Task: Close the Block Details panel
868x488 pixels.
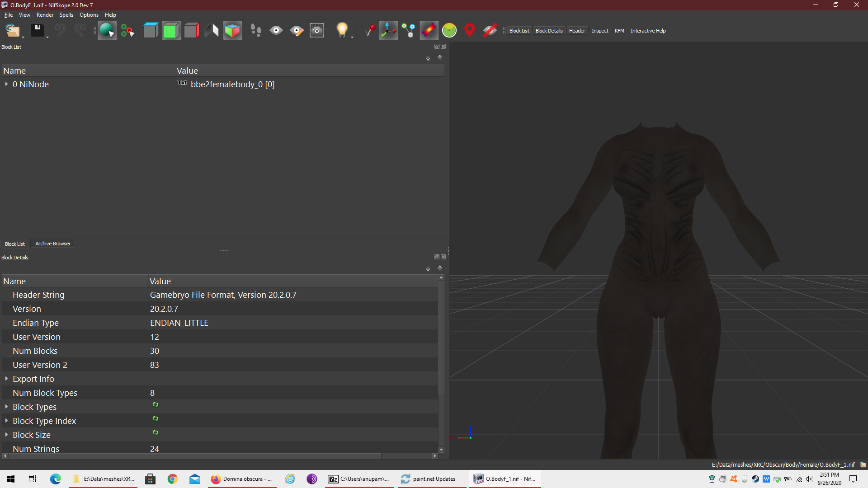Action: click(x=443, y=257)
